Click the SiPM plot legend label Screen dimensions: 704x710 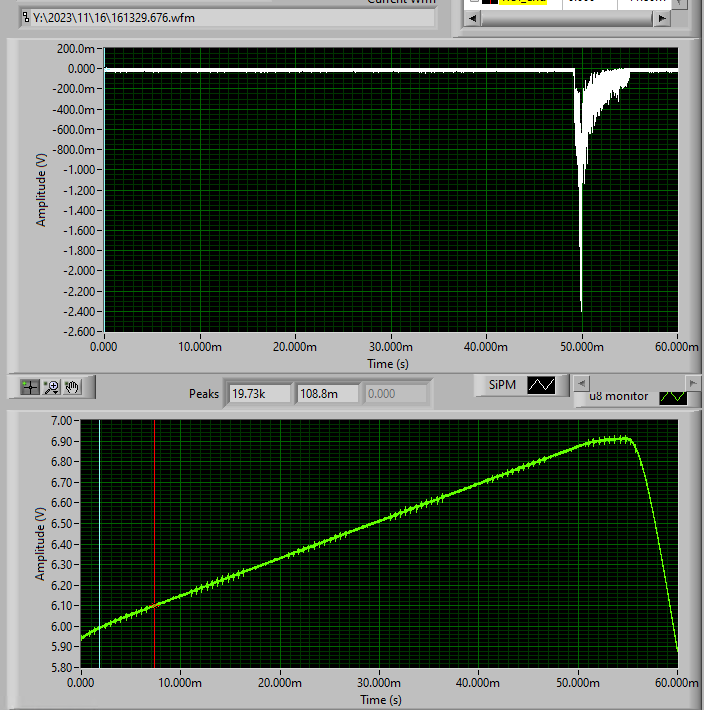click(x=502, y=385)
